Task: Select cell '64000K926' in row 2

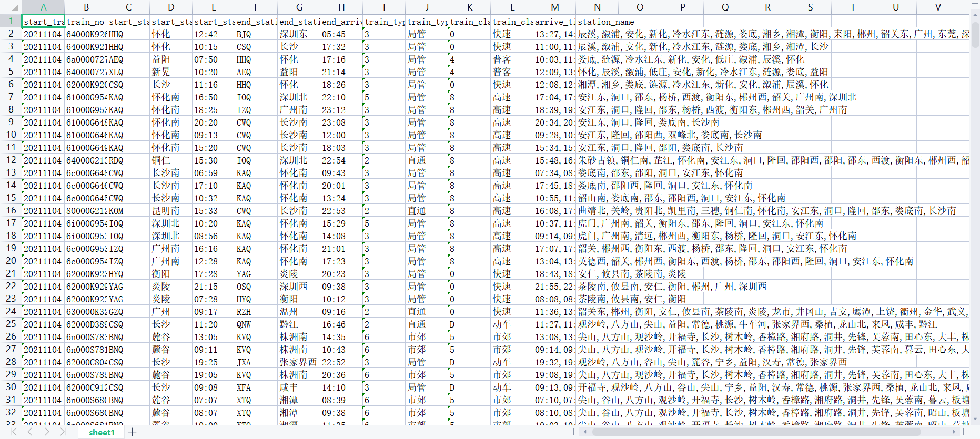Action: 86,34
